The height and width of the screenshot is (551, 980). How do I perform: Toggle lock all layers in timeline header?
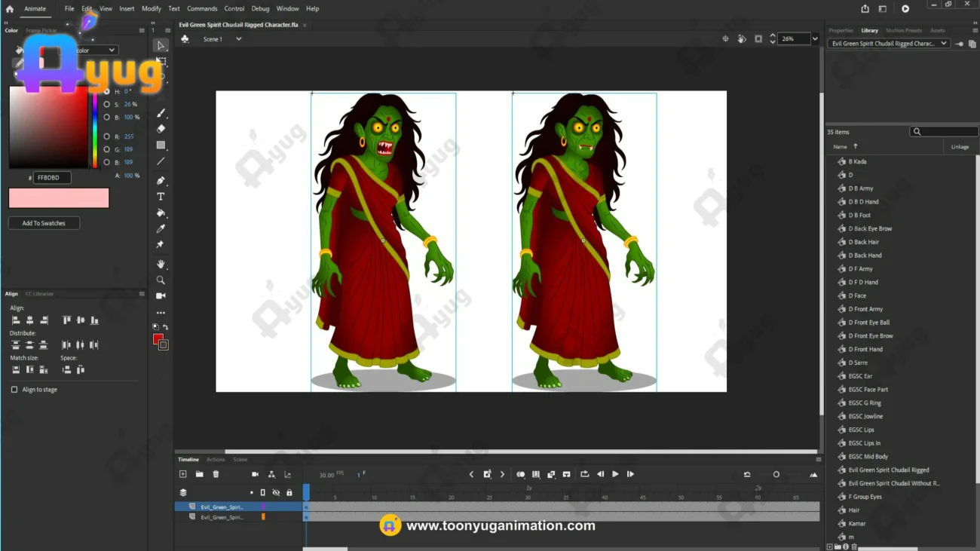(x=289, y=492)
